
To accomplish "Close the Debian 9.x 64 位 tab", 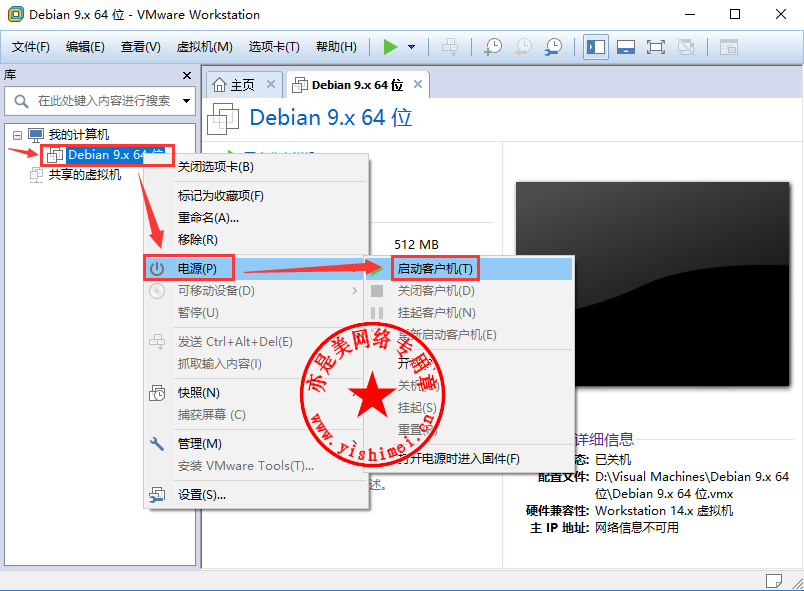I will click(x=418, y=84).
